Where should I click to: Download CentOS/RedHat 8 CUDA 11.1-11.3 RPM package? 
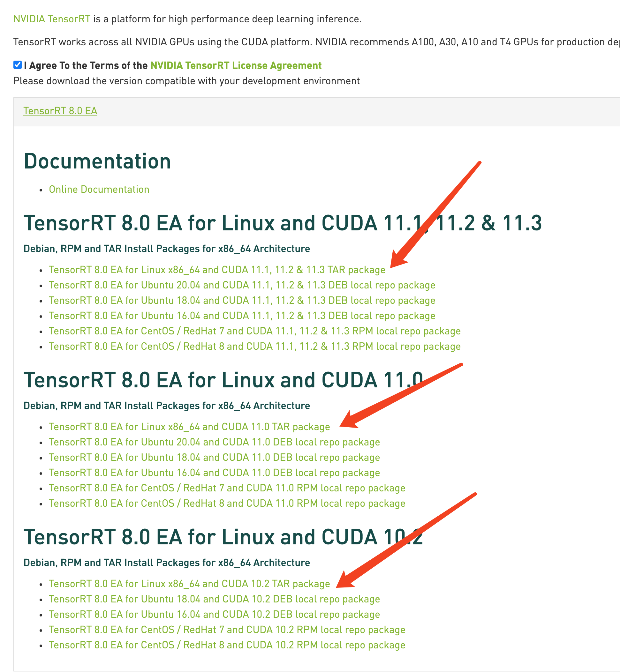[x=254, y=347]
